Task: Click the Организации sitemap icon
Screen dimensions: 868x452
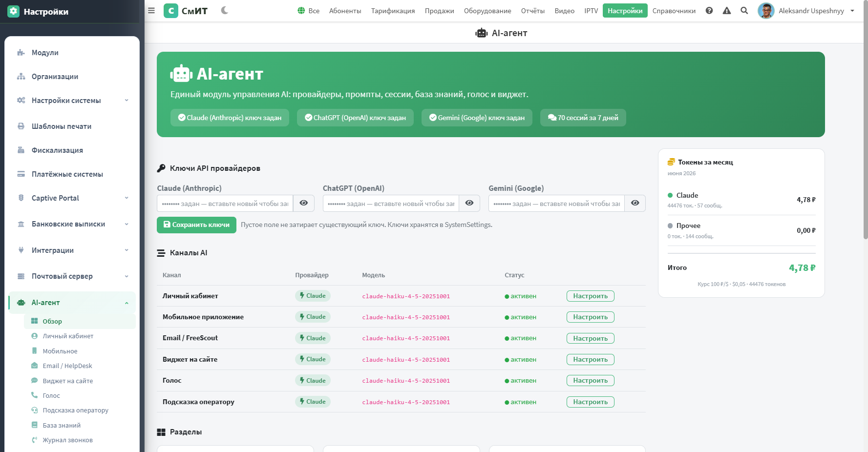Action: (21, 77)
